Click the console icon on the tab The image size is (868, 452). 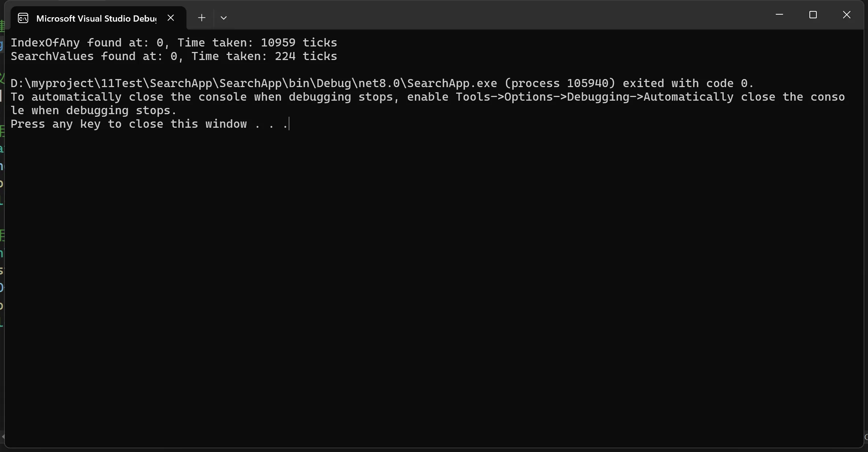pos(23,18)
